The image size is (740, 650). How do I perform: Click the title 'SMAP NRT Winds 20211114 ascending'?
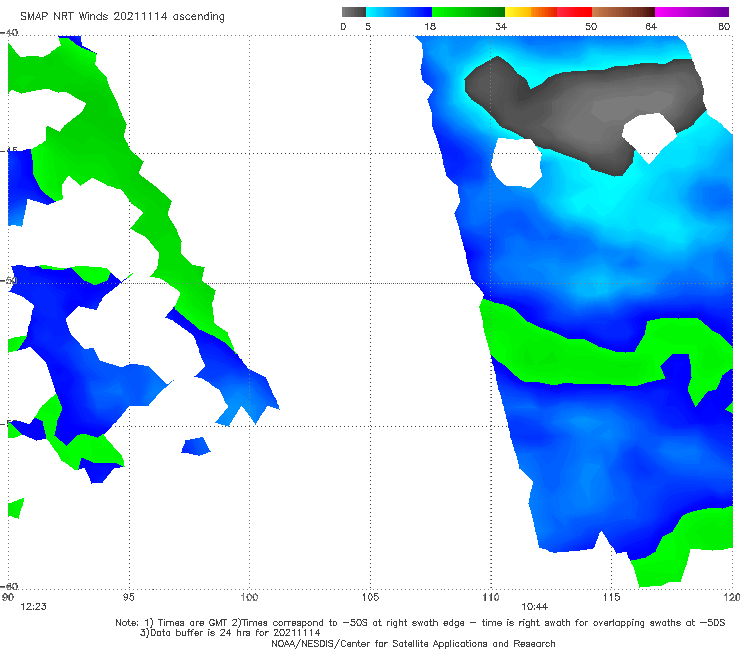(122, 17)
